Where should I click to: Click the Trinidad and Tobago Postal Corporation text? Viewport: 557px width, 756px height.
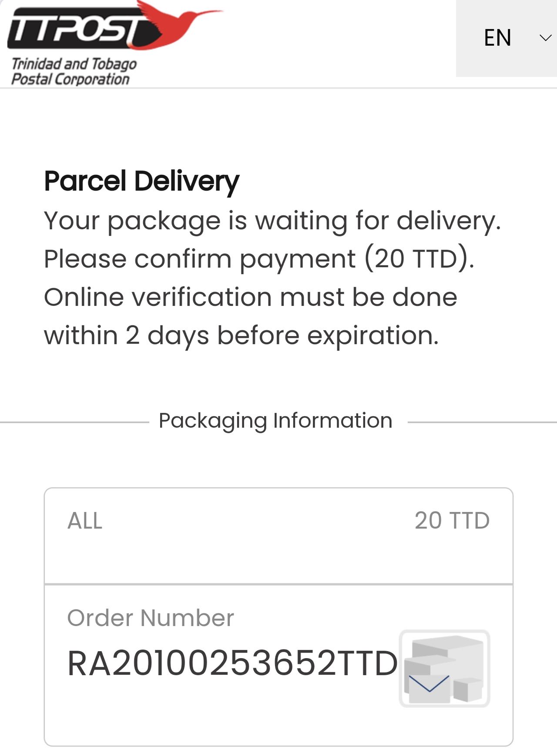pyautogui.click(x=73, y=71)
